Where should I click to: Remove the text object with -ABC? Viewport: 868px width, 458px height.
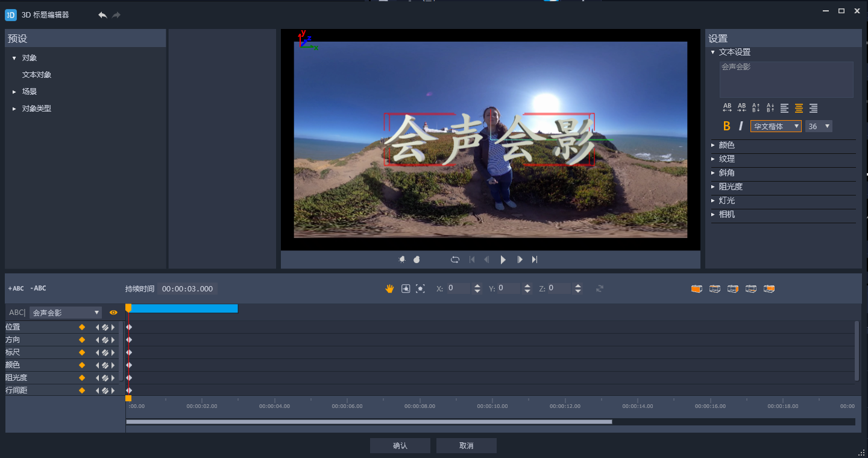point(38,288)
